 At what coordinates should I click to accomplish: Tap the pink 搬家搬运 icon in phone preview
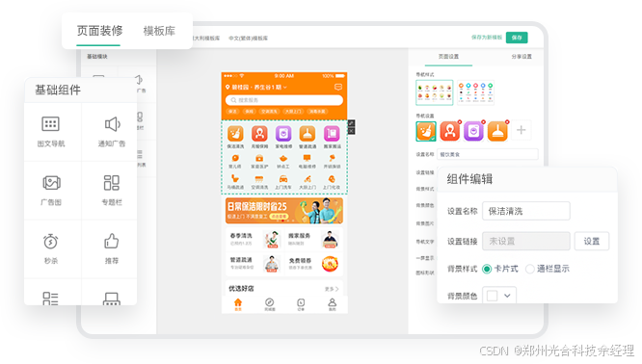pos(332,134)
